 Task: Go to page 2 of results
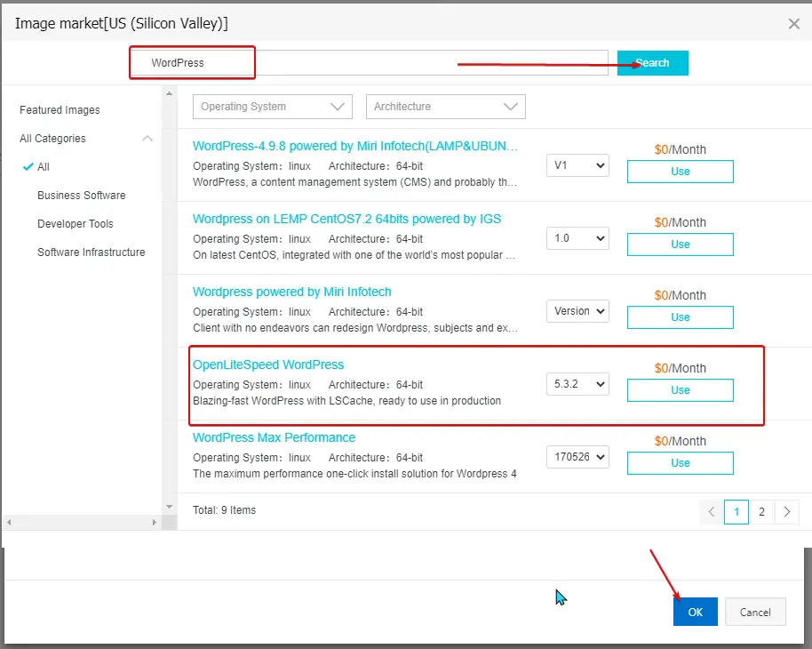[x=761, y=512]
